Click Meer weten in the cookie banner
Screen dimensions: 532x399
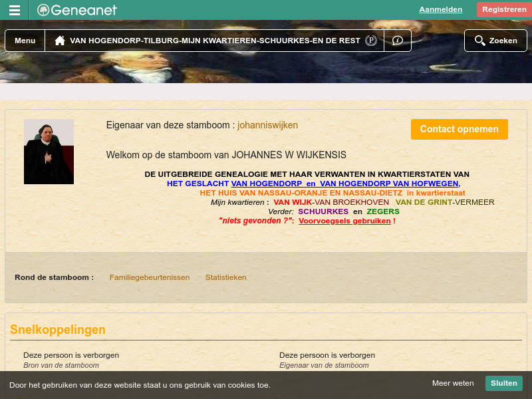click(453, 383)
